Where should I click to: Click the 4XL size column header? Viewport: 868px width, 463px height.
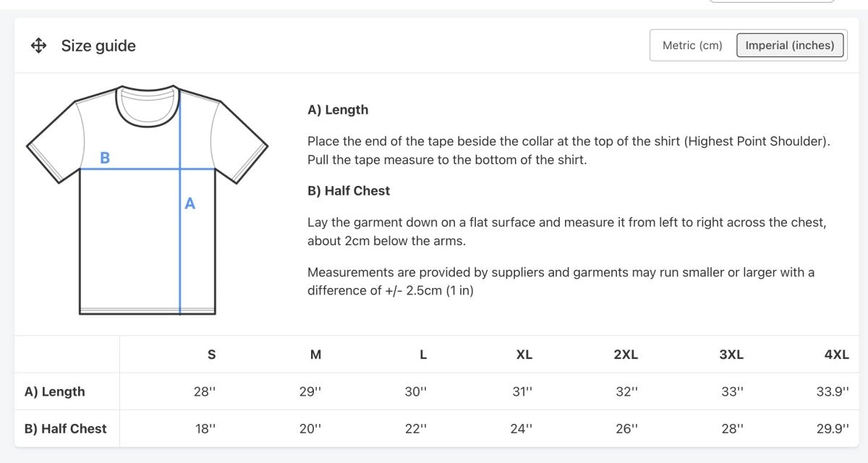pyautogui.click(x=836, y=354)
